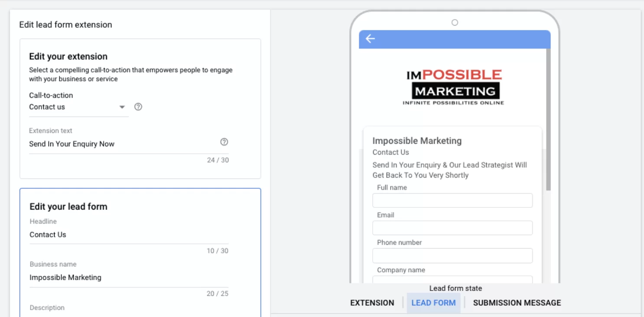The image size is (644, 317).
Task: Click the Full name box in preview
Action: coord(452,201)
